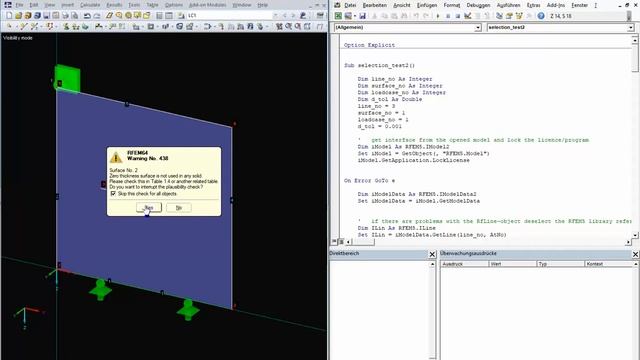Open Project Explorer icon in VBA toolbar
Viewport: 640px width, 360px height.
point(499,16)
